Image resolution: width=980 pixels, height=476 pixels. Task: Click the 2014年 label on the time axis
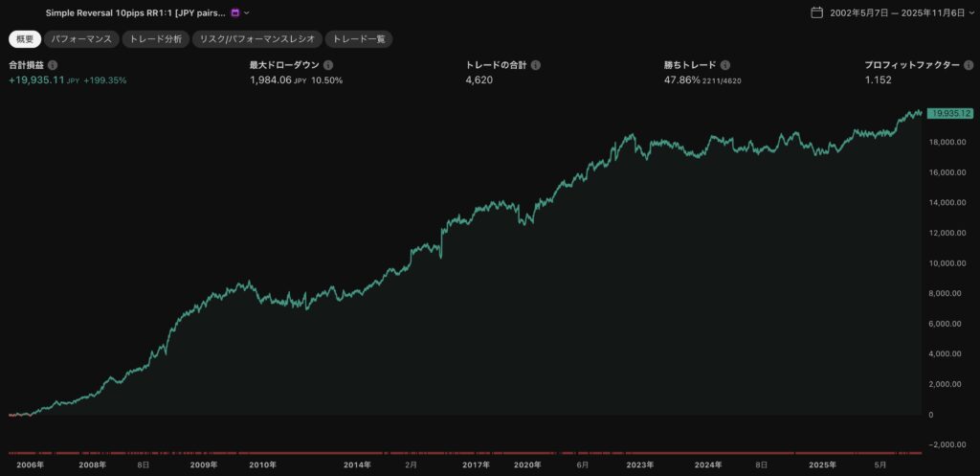[357, 465]
